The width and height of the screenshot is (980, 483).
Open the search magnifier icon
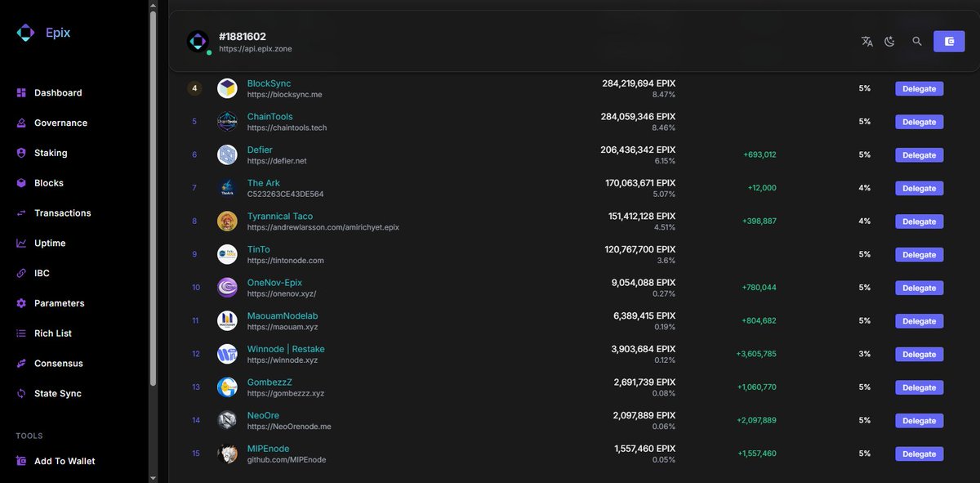tap(917, 41)
